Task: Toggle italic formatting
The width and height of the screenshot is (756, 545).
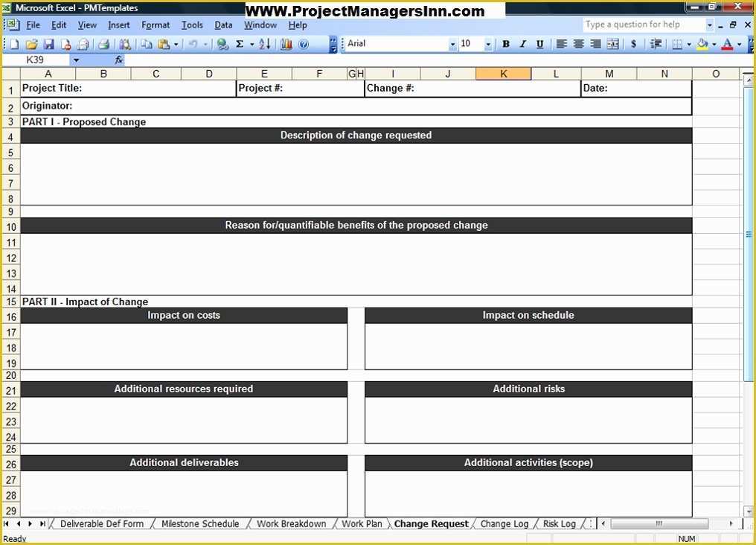Action: (x=522, y=44)
